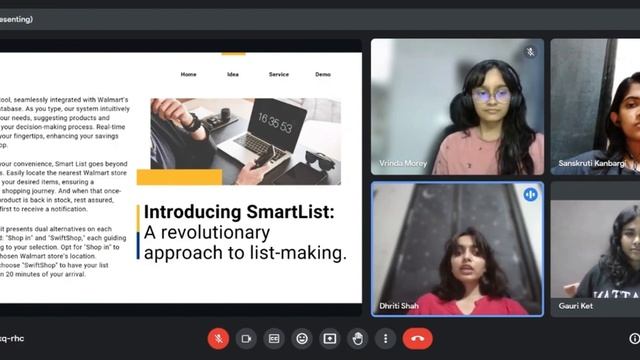Click 'approach to list-making.' slide text
Screen dimensions: 640x360
point(245,253)
